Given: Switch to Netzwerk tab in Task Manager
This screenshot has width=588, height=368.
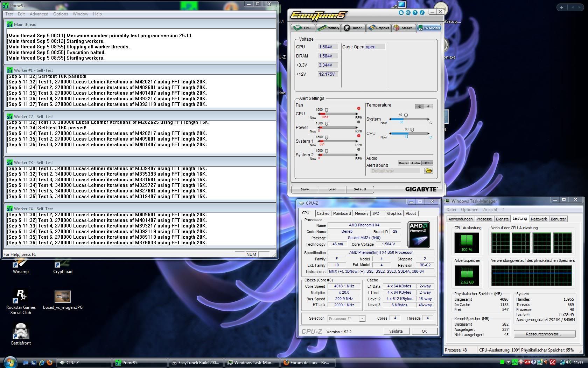Looking at the screenshot, I should point(539,219).
